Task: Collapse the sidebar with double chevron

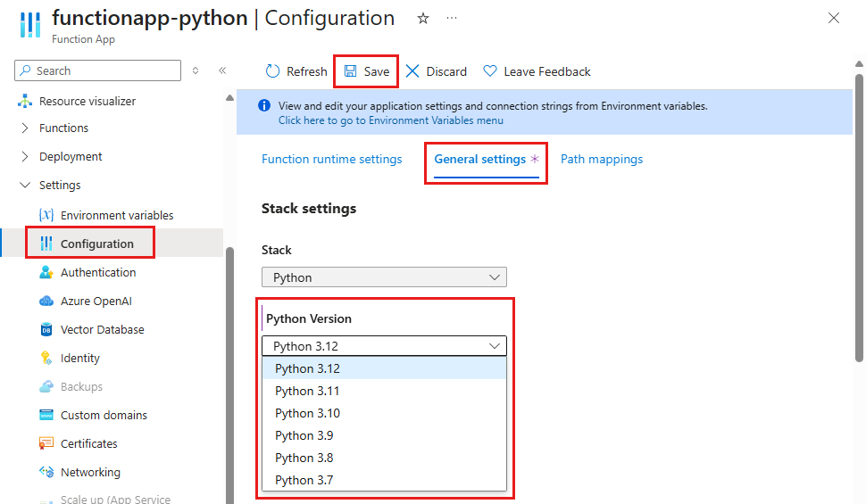Action: click(222, 70)
